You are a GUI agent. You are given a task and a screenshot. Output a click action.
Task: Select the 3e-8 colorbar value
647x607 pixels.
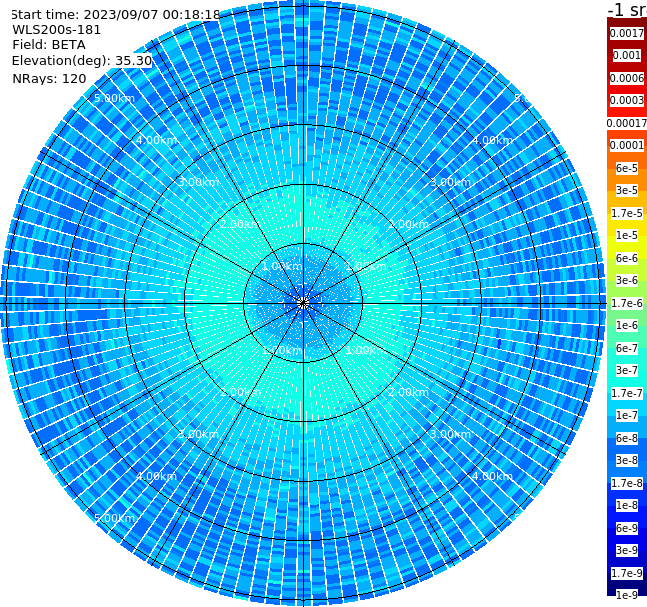click(x=627, y=460)
